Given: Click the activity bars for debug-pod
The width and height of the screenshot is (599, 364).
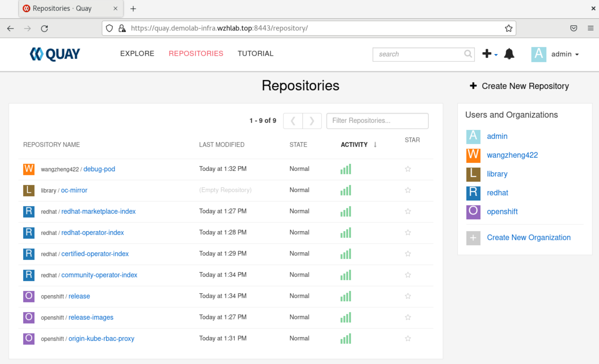Looking at the screenshot, I should click(346, 169).
